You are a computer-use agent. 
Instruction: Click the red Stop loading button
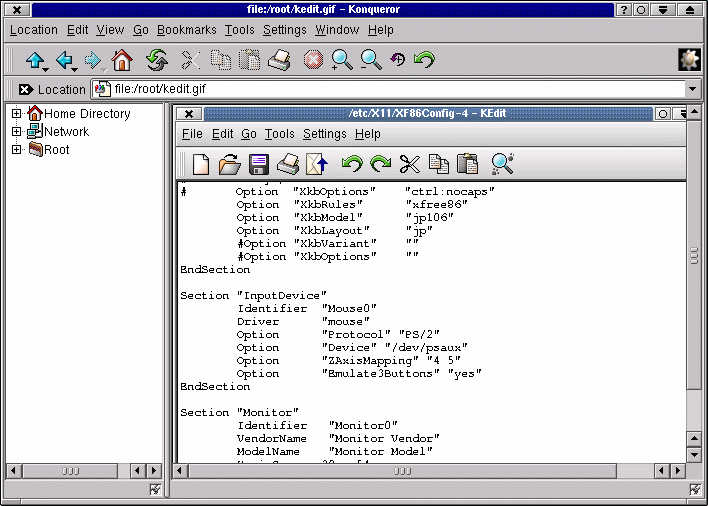[x=313, y=60]
